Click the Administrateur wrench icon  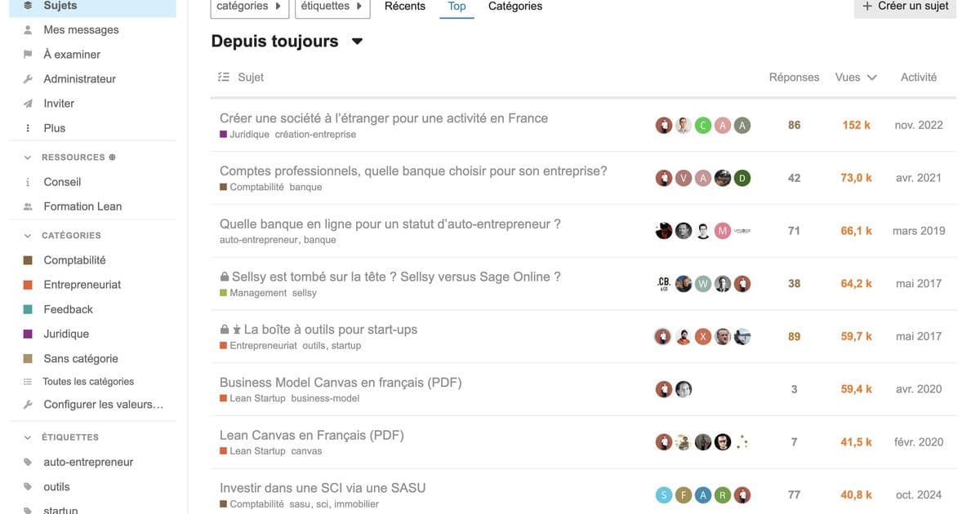(x=28, y=79)
